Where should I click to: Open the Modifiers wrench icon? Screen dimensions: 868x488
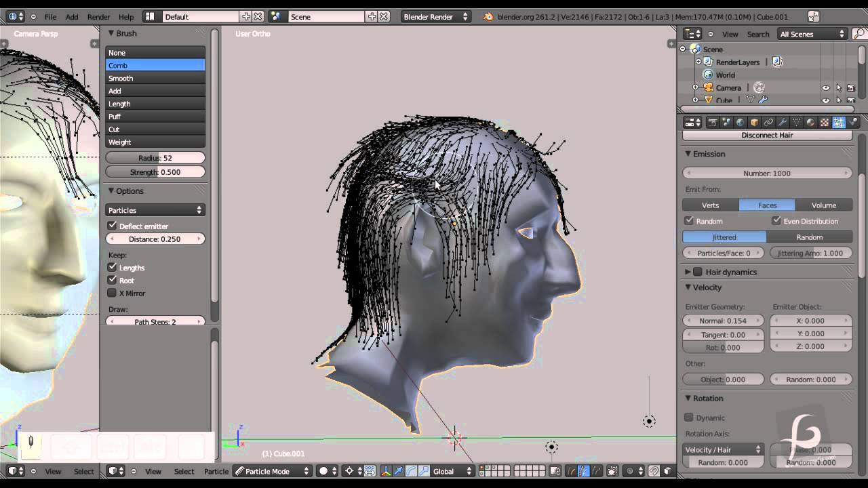coord(783,122)
